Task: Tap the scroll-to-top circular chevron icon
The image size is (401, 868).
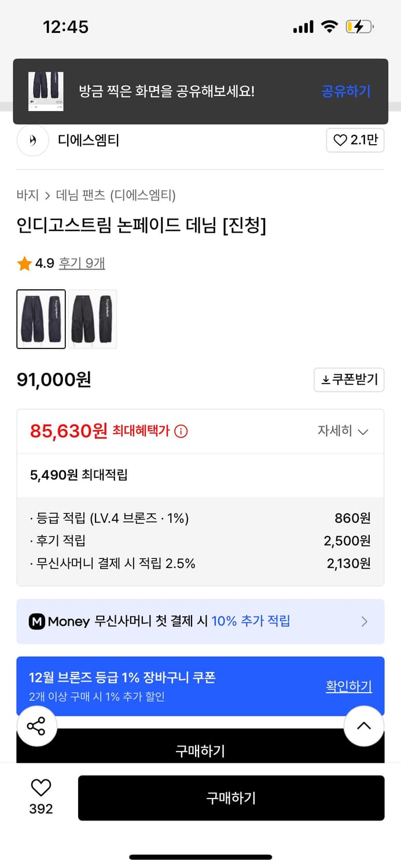Action: coord(364,726)
